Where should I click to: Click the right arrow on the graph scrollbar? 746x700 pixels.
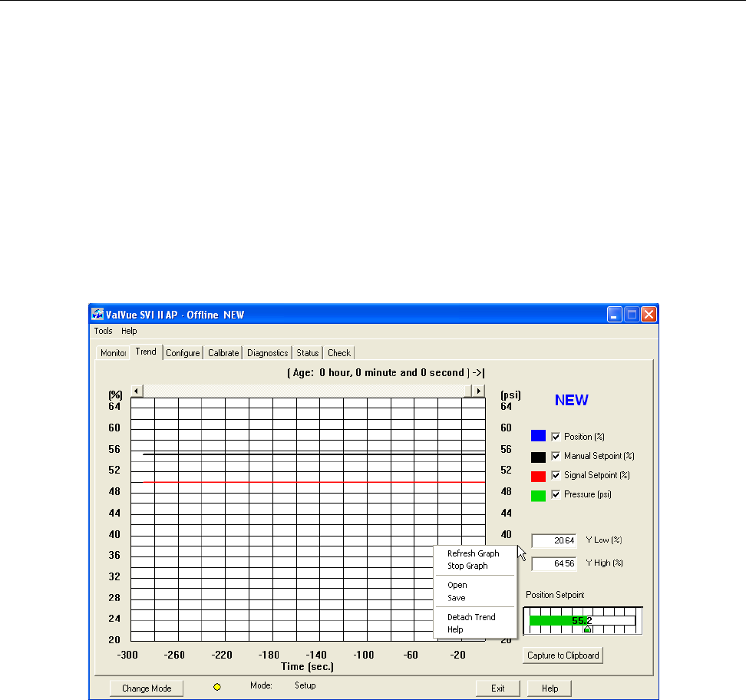pos(479,391)
